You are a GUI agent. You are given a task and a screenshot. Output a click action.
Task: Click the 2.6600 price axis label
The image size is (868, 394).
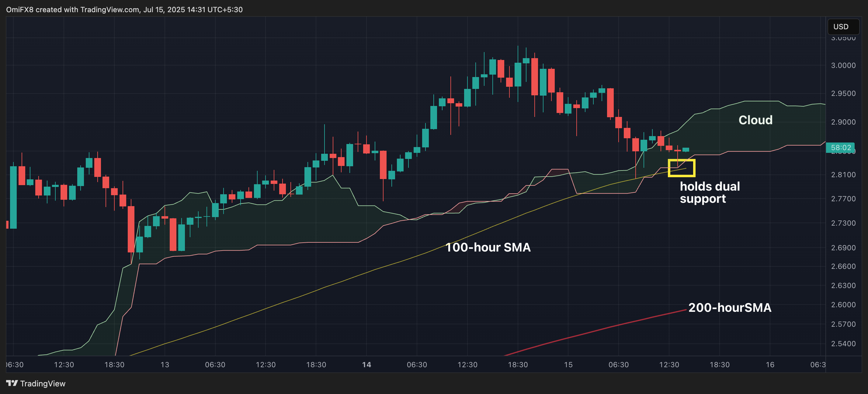pyautogui.click(x=843, y=266)
